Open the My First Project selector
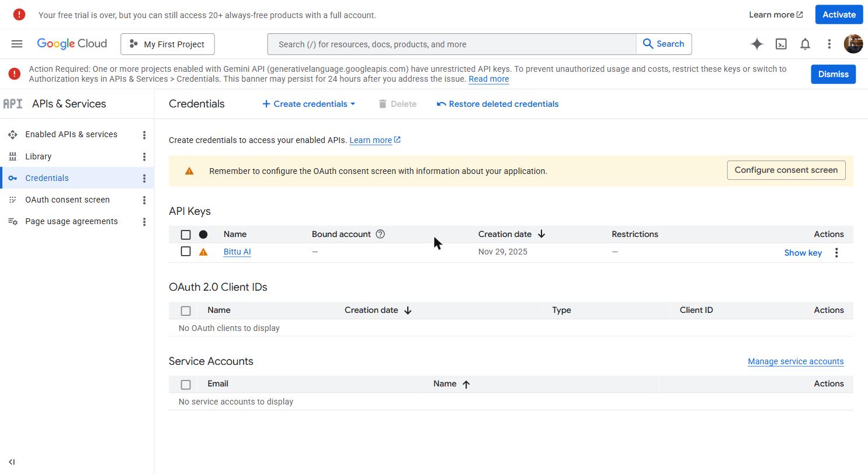The image size is (868, 474). coord(168,44)
